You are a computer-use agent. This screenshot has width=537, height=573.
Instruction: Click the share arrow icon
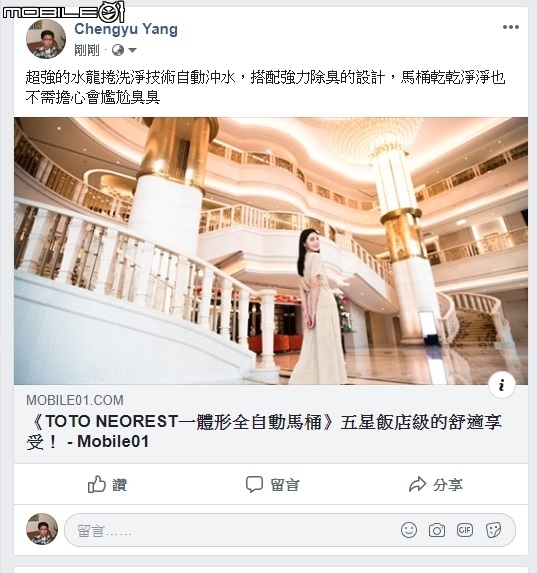(417, 485)
